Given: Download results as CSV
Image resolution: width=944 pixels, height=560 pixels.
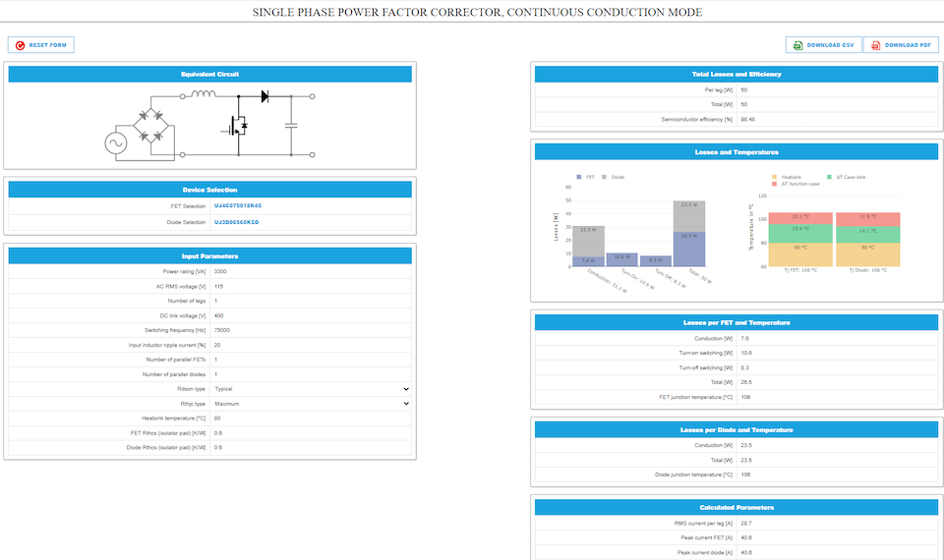Looking at the screenshot, I should [824, 45].
